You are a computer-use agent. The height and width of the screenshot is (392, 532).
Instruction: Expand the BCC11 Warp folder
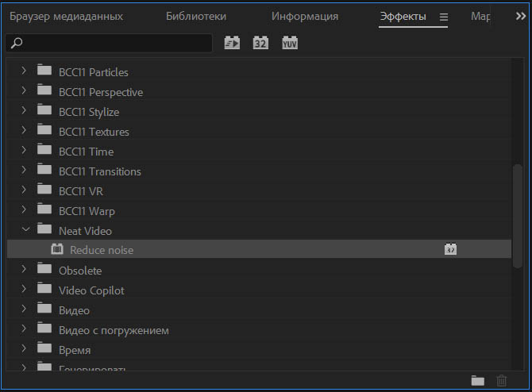(x=23, y=209)
